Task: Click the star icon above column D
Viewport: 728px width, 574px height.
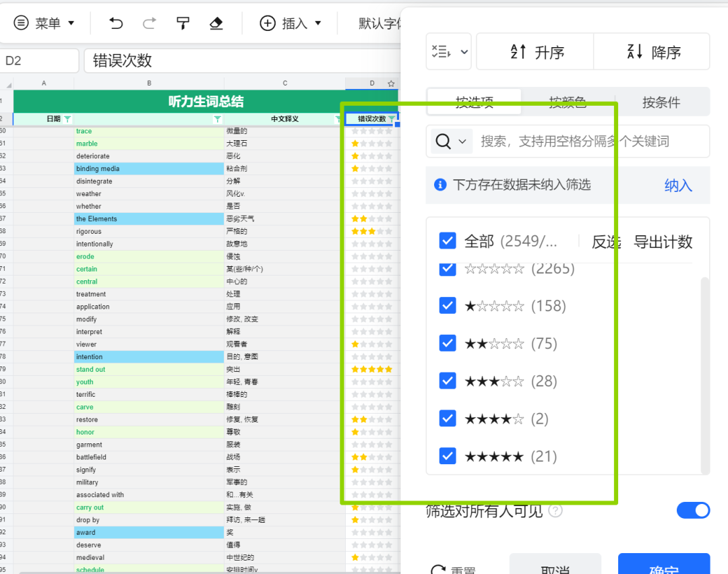Action: point(391,84)
